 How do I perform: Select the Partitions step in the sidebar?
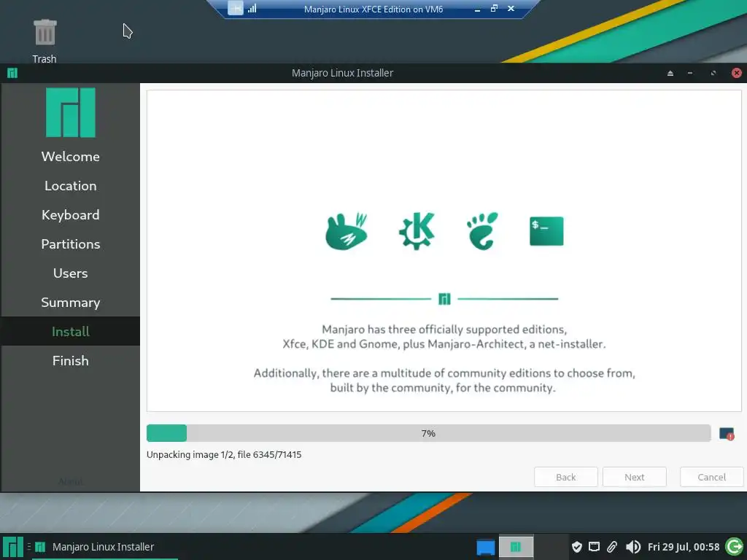click(x=71, y=244)
